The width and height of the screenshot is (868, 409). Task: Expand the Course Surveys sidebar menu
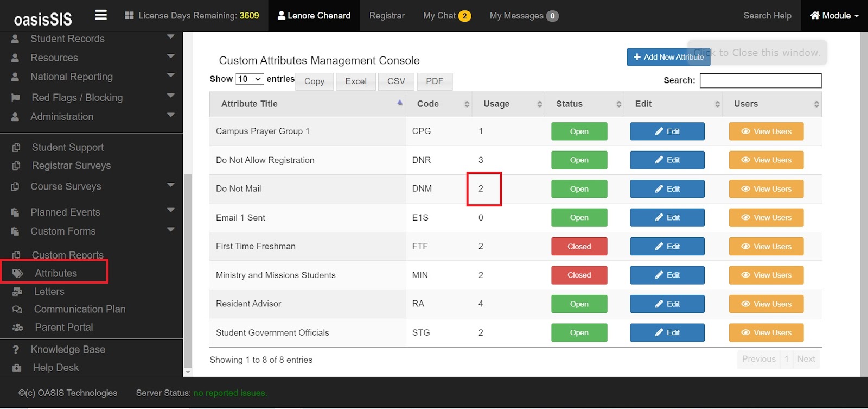point(171,185)
